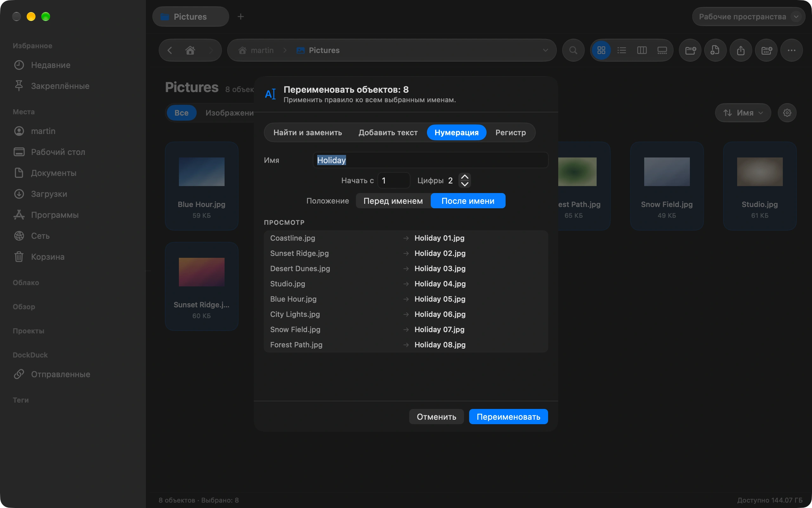
Task: Switch to list view
Action: coord(621,50)
